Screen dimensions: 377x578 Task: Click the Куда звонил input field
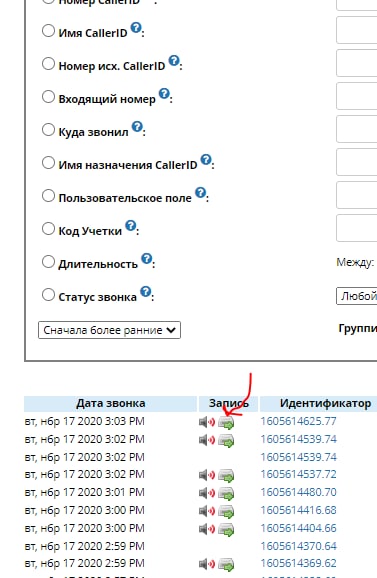pos(357,129)
